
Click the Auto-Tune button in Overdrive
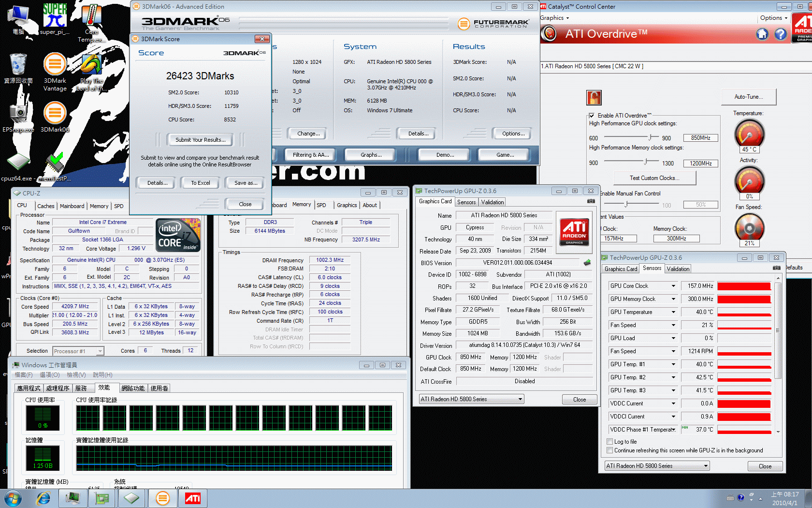tap(749, 97)
